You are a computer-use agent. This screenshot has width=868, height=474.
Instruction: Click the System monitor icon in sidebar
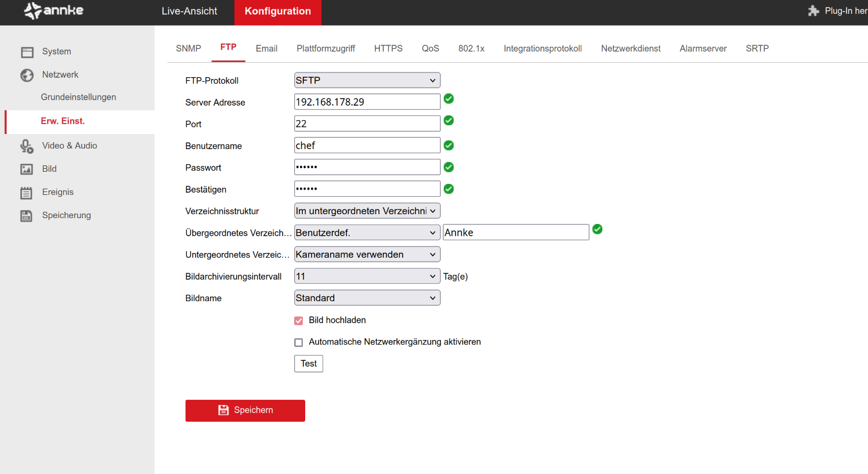click(27, 52)
